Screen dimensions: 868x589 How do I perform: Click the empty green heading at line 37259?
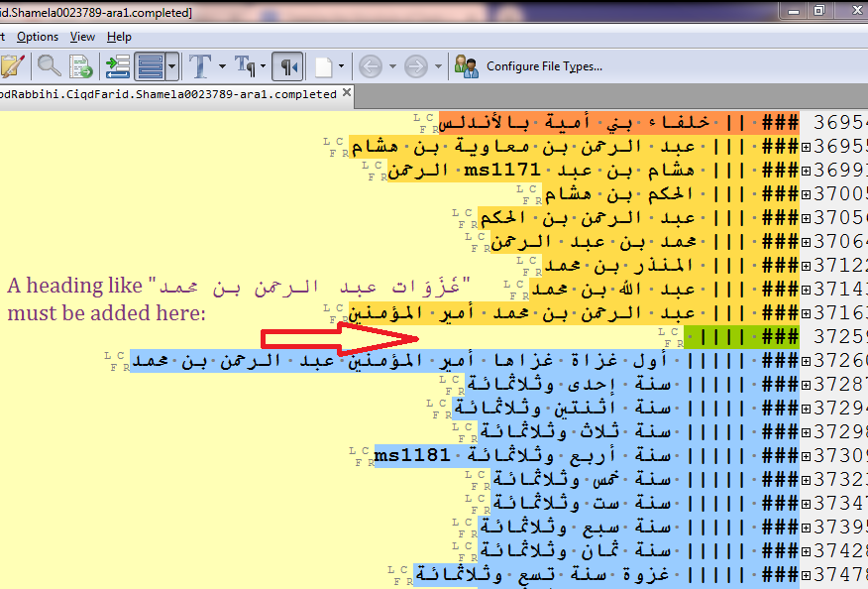723,337
